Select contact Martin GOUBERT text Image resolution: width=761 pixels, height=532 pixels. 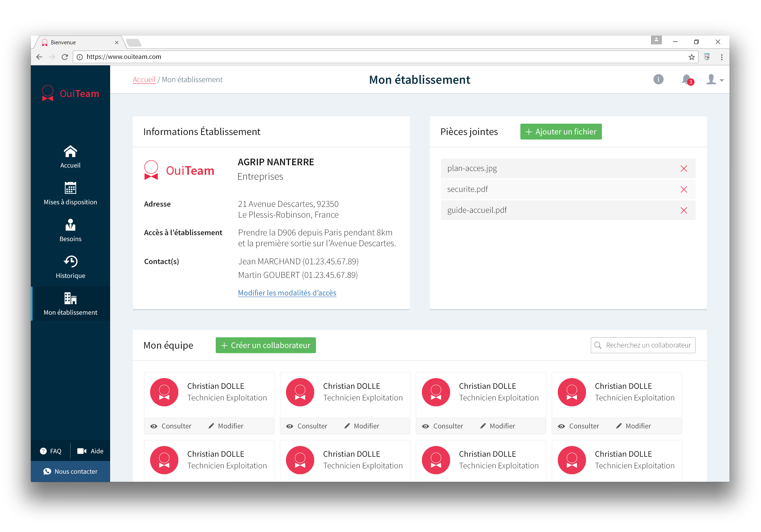[298, 275]
